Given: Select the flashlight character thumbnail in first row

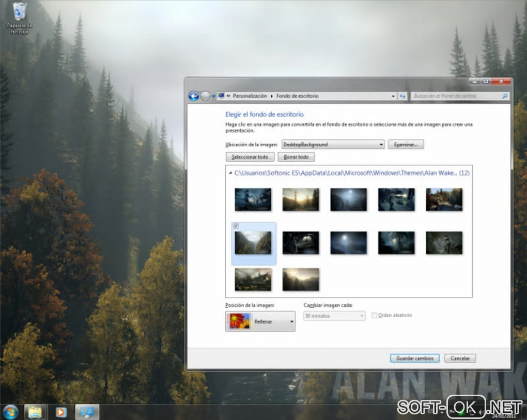Looking at the screenshot, I should click(x=396, y=199).
